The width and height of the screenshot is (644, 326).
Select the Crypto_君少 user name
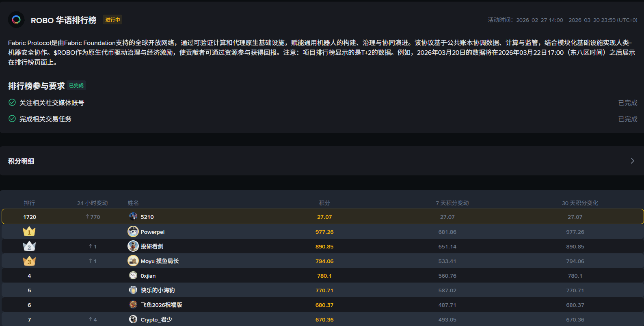157,320
